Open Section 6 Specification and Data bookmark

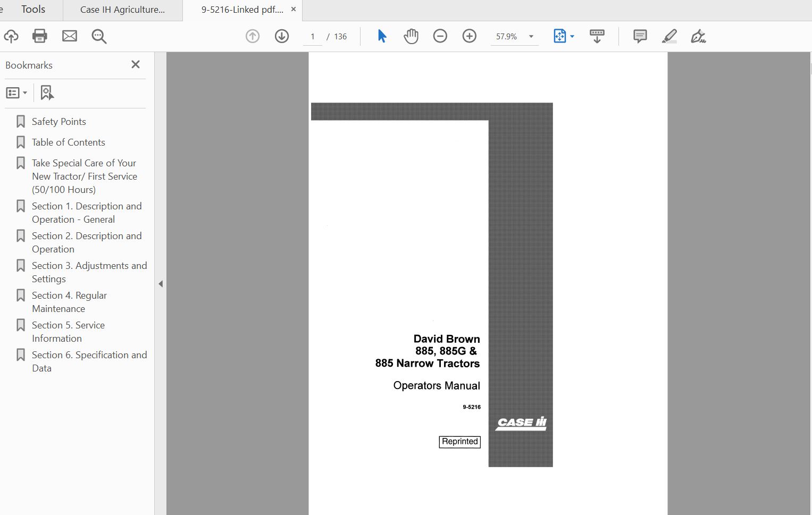pyautogui.click(x=89, y=361)
